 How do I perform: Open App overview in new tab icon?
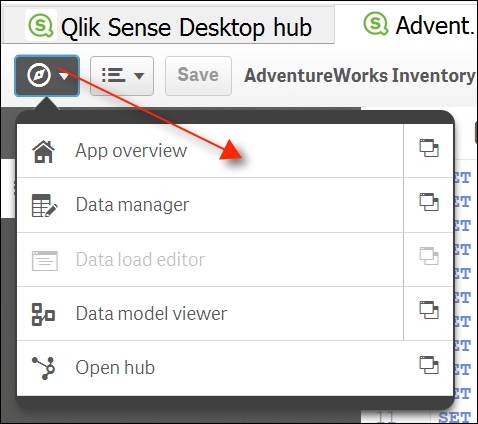tap(429, 148)
